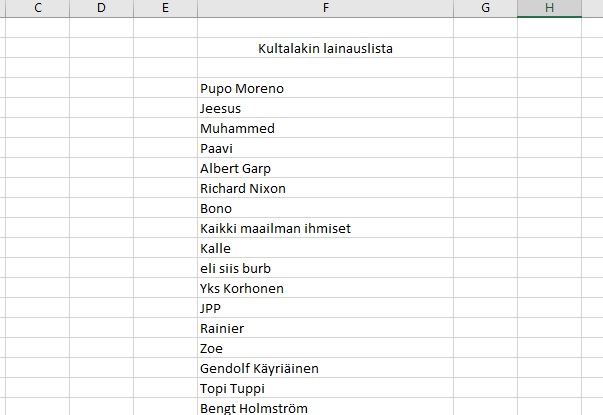This screenshot has width=603, height=415.
Task: Click the Kultalakin lainauslista title cell
Action: coord(325,48)
